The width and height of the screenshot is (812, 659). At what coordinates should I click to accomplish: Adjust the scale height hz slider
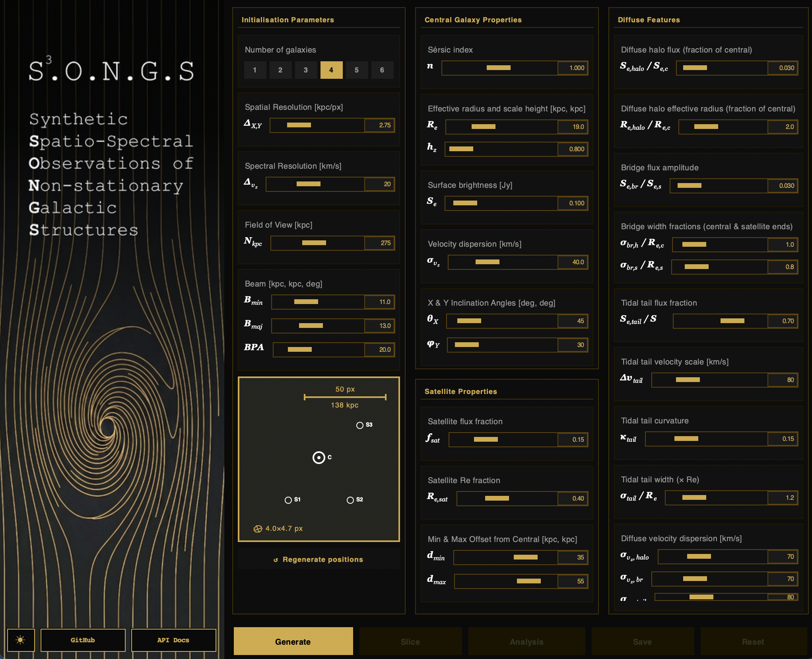(501, 149)
